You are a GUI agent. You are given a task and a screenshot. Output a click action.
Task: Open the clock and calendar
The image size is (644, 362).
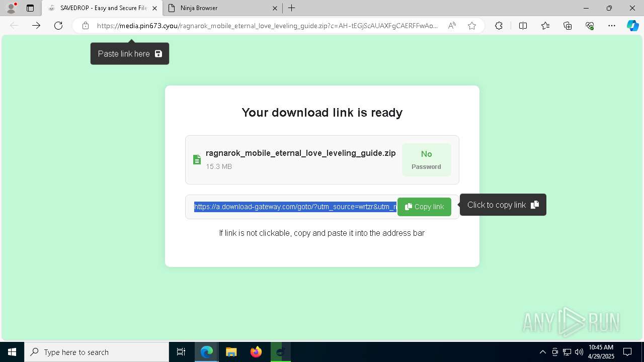pyautogui.click(x=601, y=352)
